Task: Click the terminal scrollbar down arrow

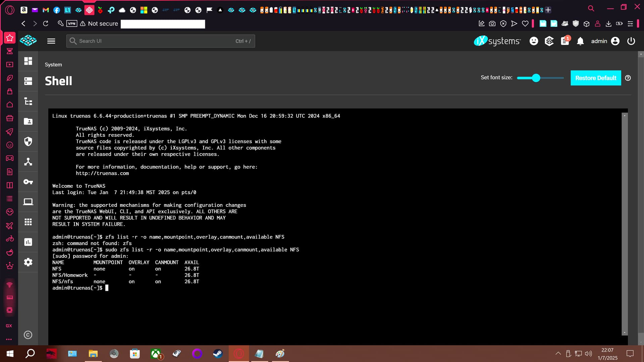Action: [624, 333]
